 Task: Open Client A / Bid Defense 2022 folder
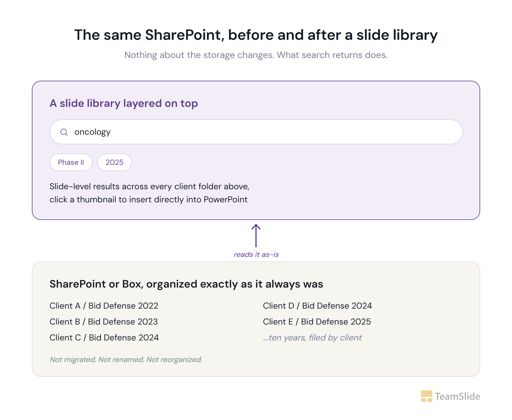tap(104, 306)
